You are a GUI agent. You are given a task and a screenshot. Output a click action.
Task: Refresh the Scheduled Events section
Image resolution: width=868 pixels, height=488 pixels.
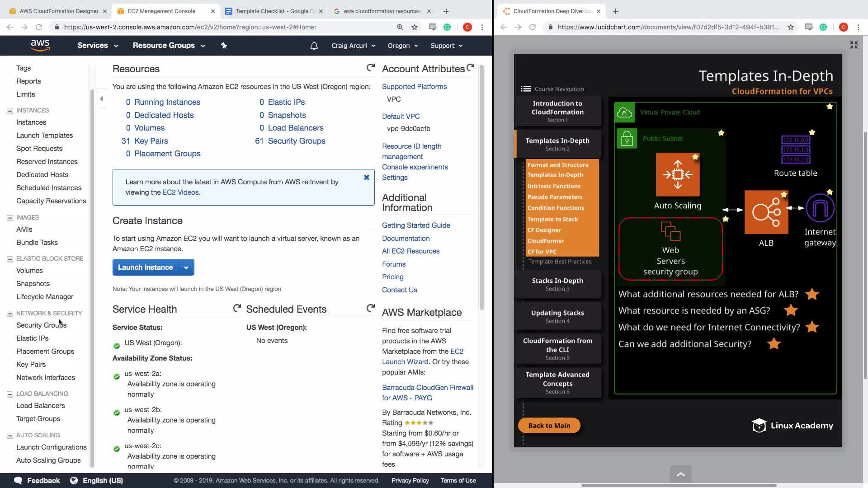(x=370, y=308)
